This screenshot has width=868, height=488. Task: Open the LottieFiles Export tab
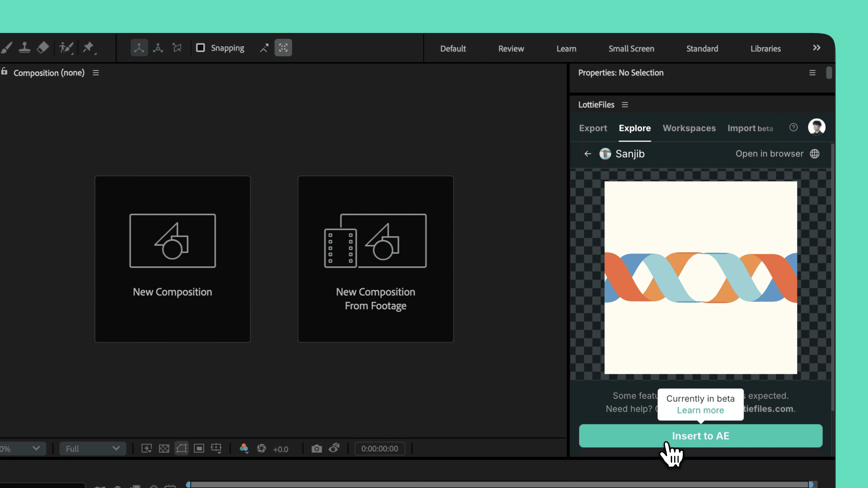[x=593, y=128]
